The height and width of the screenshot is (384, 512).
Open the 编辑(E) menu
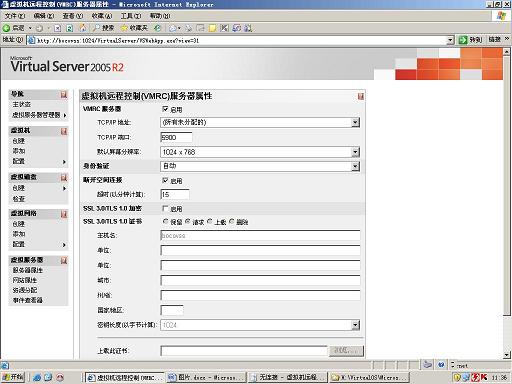44,16
